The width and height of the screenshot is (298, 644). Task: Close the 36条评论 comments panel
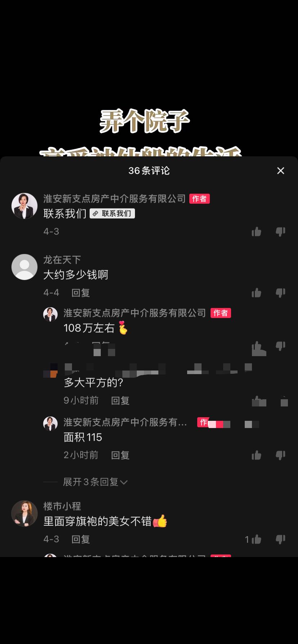(x=281, y=171)
